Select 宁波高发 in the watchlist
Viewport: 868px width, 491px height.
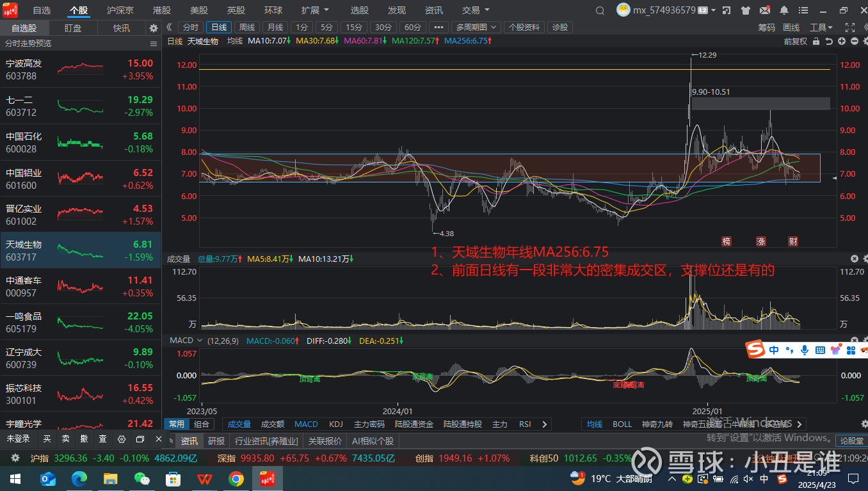pos(81,69)
